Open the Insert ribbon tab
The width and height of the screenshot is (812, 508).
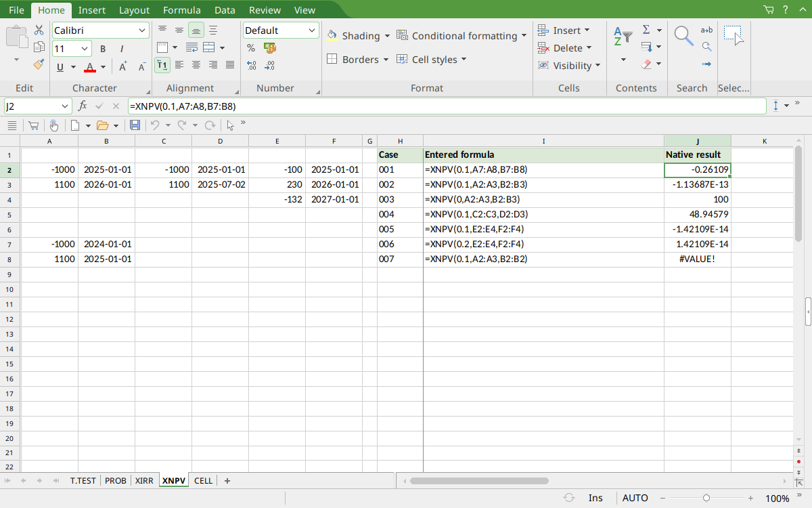pyautogui.click(x=92, y=10)
